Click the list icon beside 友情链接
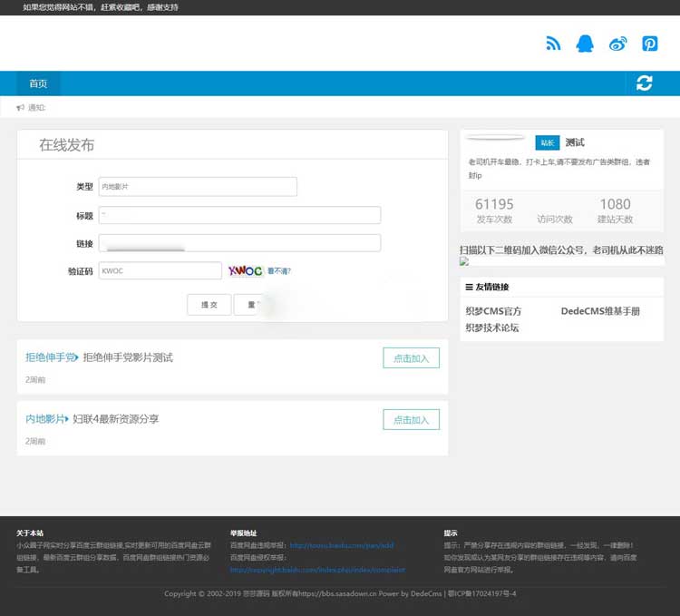Image resolution: width=680 pixels, height=616 pixels. (469, 287)
